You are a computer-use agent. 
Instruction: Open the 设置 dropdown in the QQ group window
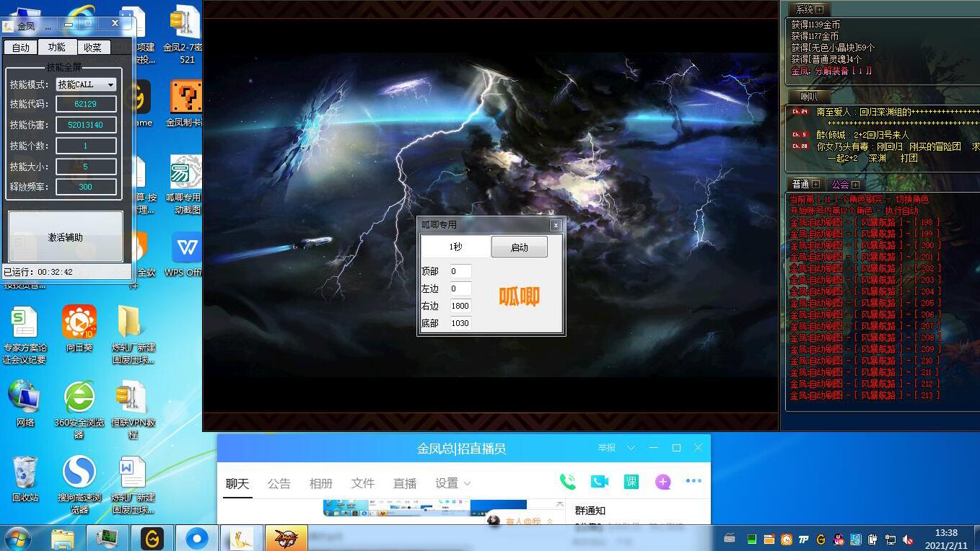tap(453, 483)
